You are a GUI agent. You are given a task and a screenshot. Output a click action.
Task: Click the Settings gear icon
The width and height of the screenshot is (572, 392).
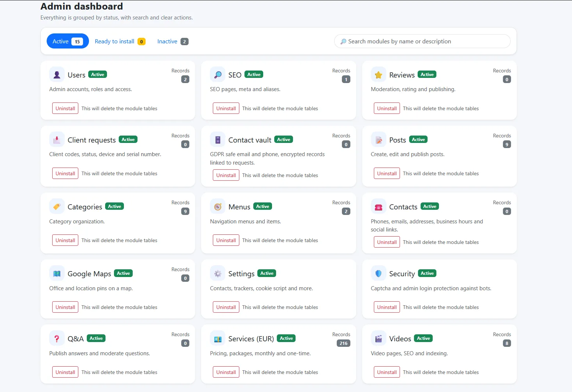pyautogui.click(x=218, y=273)
